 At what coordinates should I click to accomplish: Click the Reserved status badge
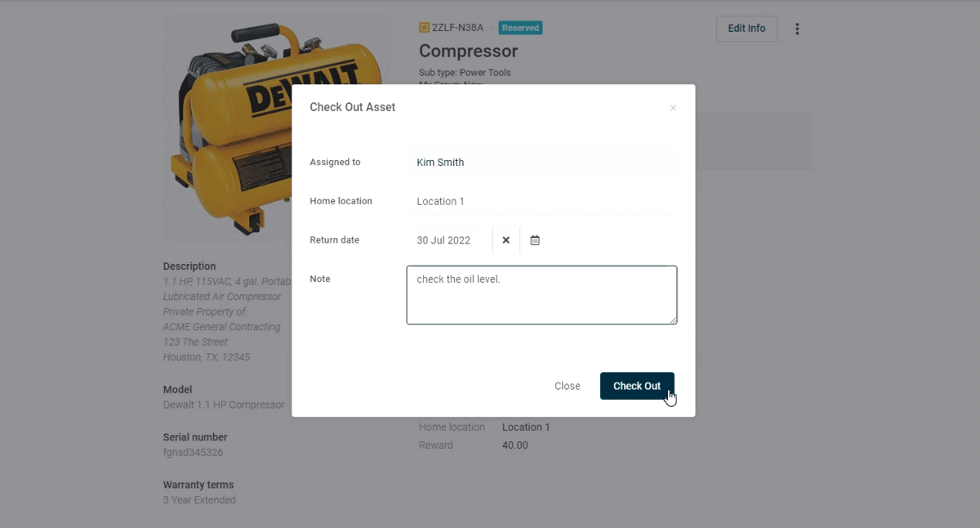click(x=520, y=28)
